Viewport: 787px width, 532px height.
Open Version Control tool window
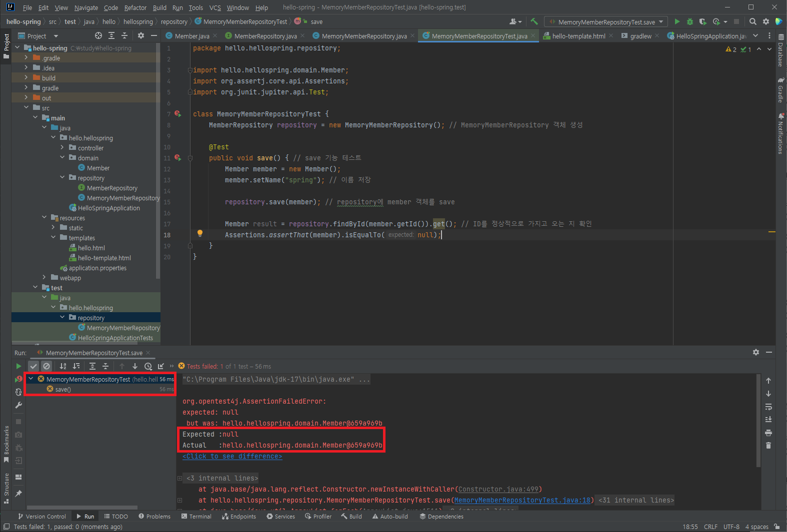[42, 517]
